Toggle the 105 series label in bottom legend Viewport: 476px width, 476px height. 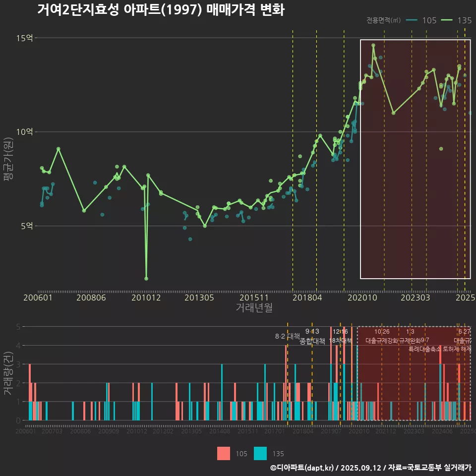point(241,454)
